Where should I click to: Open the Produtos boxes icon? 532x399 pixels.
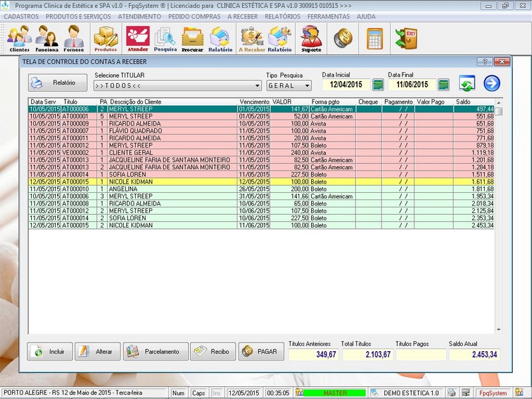(x=106, y=39)
